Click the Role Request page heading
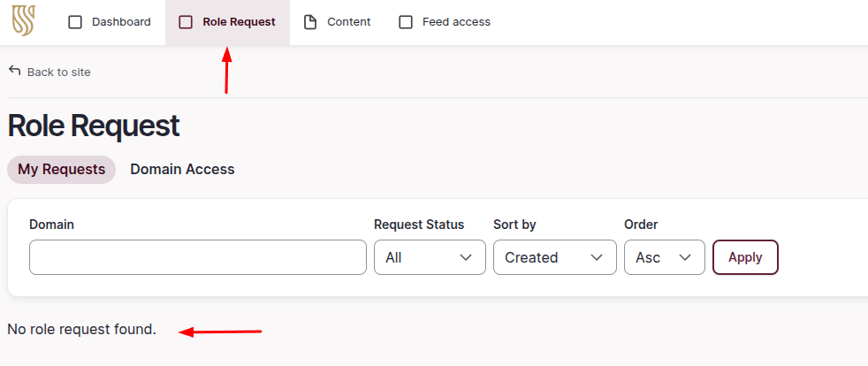 coord(94,126)
